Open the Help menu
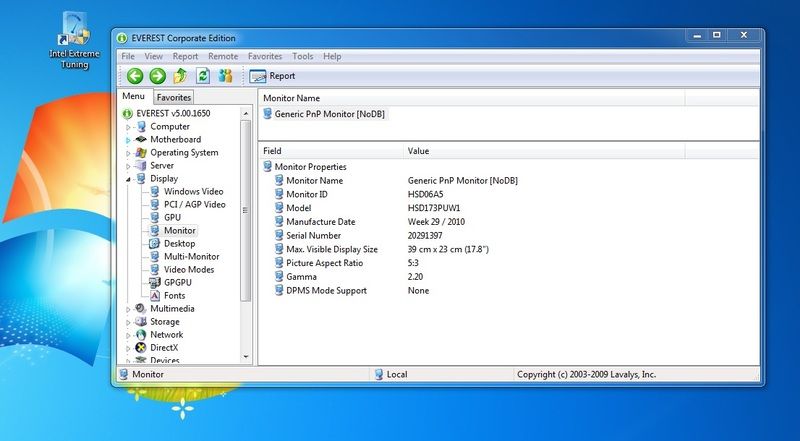The height and width of the screenshot is (441, 800). [332, 56]
